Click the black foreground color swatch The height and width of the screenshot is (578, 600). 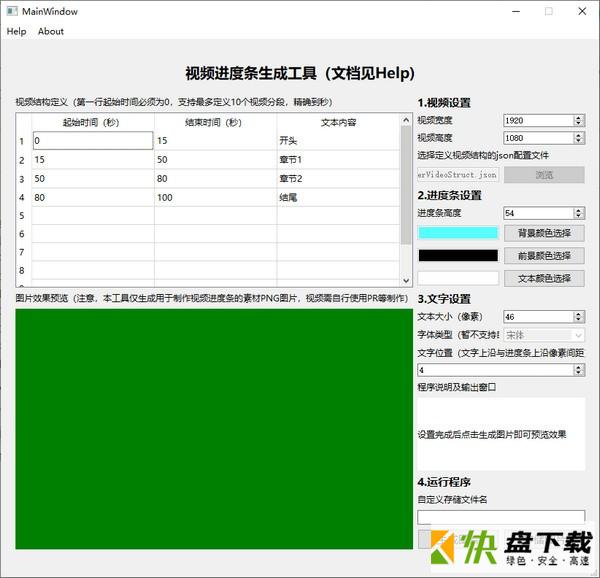click(458, 256)
